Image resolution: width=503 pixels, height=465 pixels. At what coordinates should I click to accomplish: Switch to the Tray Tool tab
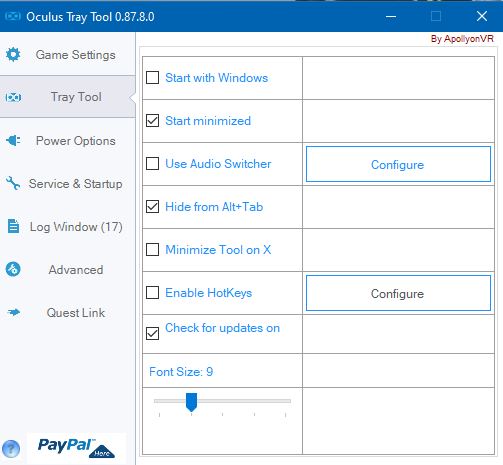(x=68, y=97)
